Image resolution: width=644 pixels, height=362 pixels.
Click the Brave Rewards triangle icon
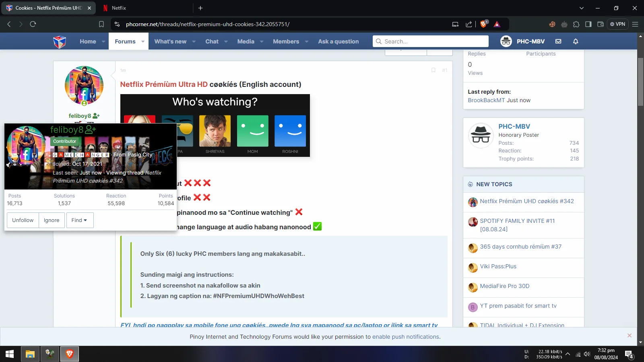tap(497, 24)
